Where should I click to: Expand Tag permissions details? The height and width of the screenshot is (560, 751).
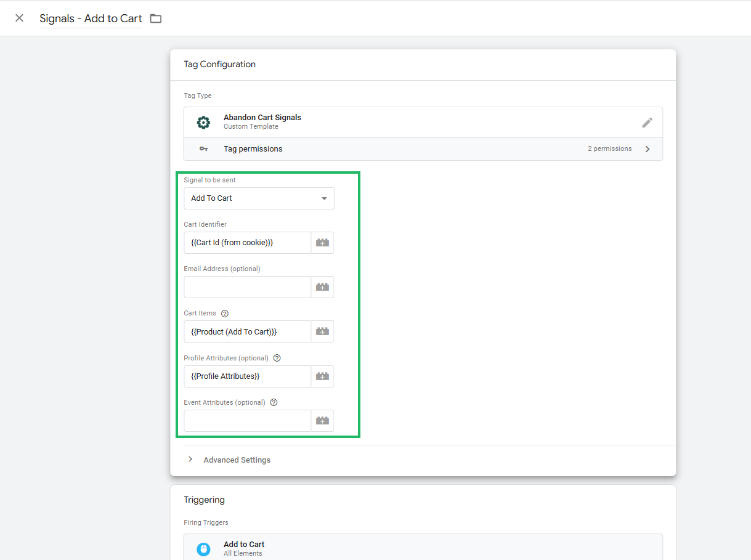[647, 149]
